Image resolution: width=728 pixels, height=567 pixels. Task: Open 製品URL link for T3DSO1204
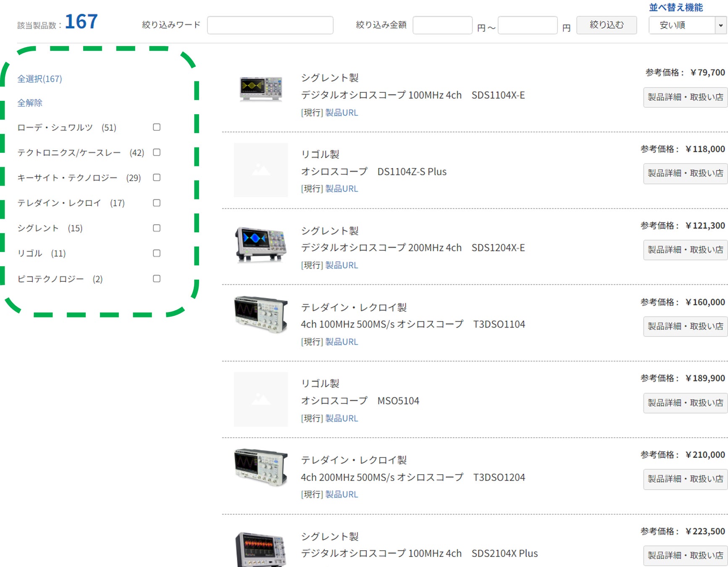pos(342,494)
